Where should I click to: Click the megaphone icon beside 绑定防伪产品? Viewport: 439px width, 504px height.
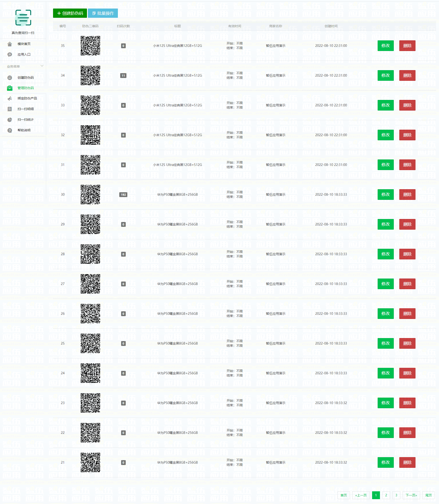pos(9,99)
